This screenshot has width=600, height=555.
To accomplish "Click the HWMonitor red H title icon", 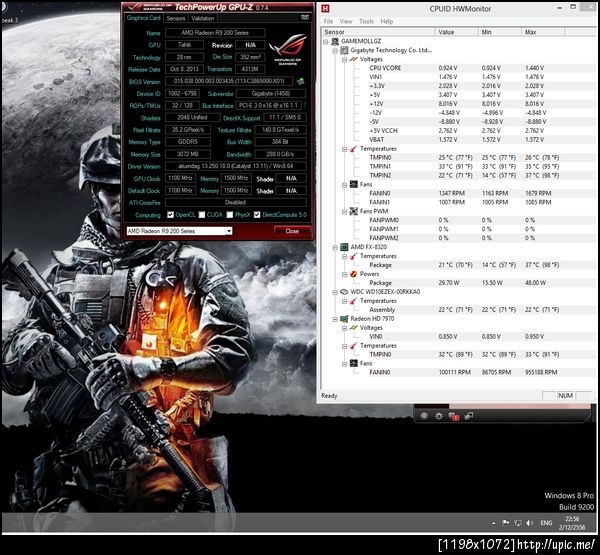I will pyautogui.click(x=326, y=8).
